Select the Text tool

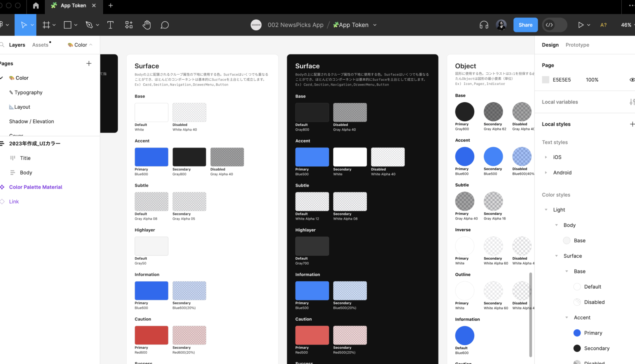pos(110,25)
